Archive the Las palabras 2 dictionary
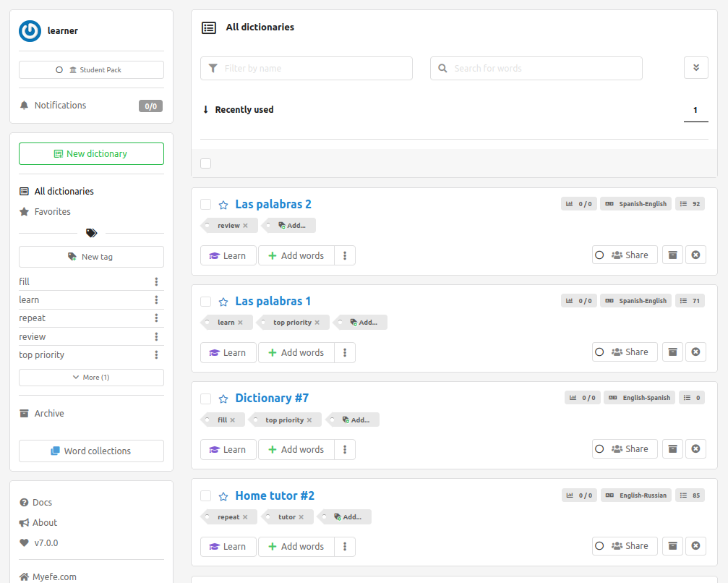The image size is (728, 583). pos(672,255)
